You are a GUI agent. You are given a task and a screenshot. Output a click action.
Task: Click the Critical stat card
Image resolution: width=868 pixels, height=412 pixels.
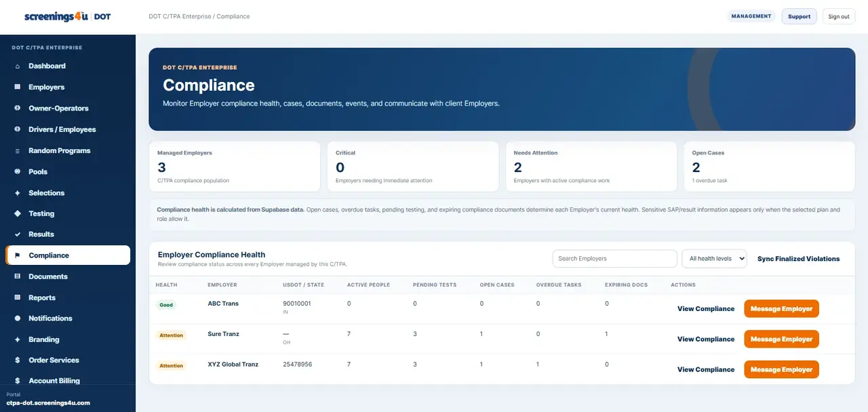click(x=413, y=167)
